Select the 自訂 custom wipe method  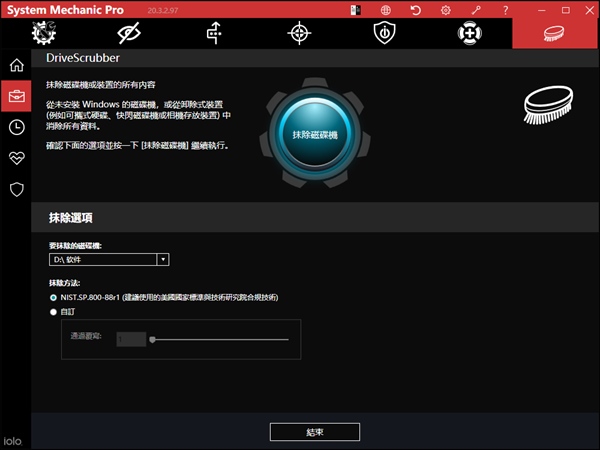tap(62, 312)
